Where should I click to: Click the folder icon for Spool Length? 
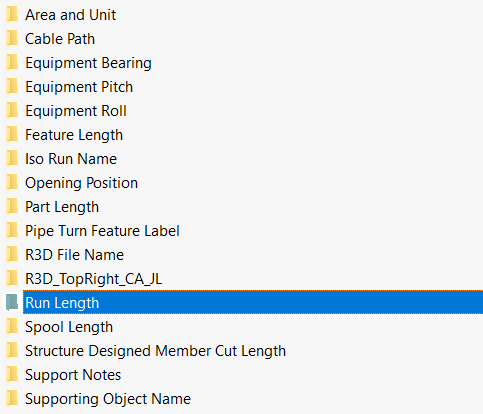click(x=12, y=327)
